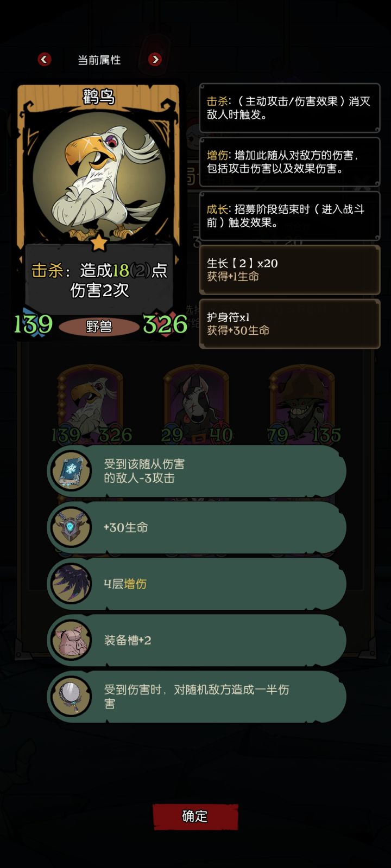Open the 击杀 keyword description box
Screen dimensions: 391x868
tap(289, 108)
